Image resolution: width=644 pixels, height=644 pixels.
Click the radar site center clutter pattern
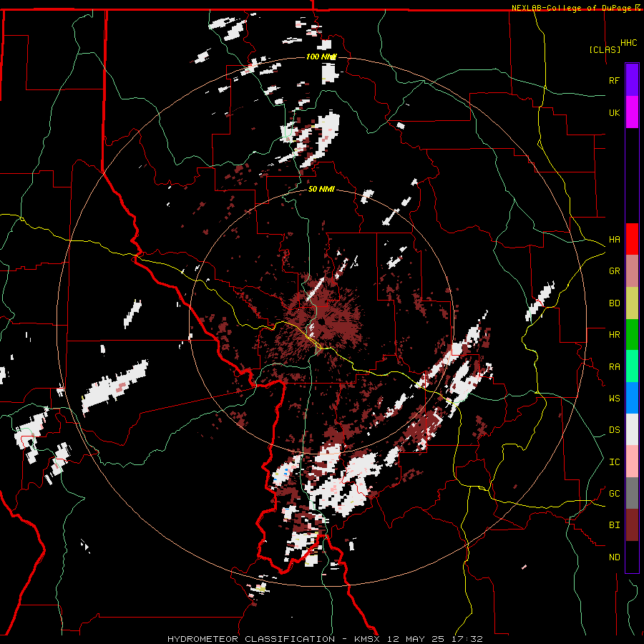pyautogui.click(x=323, y=320)
